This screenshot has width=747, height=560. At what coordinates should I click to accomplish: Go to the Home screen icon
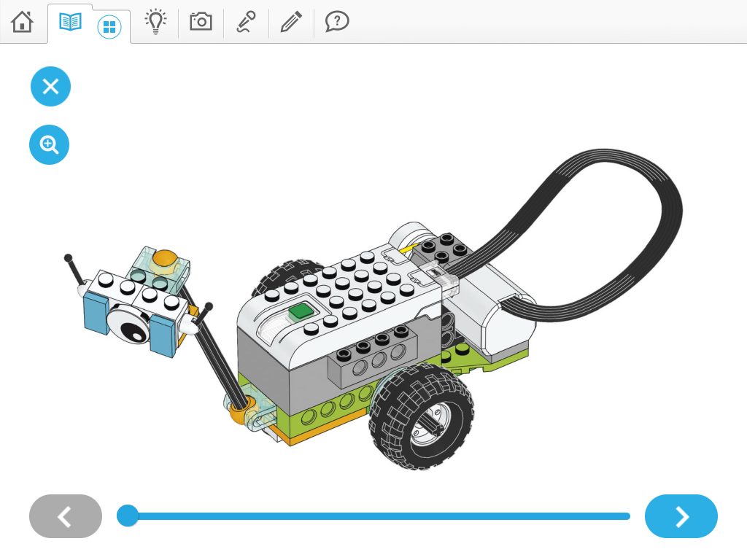(23, 22)
